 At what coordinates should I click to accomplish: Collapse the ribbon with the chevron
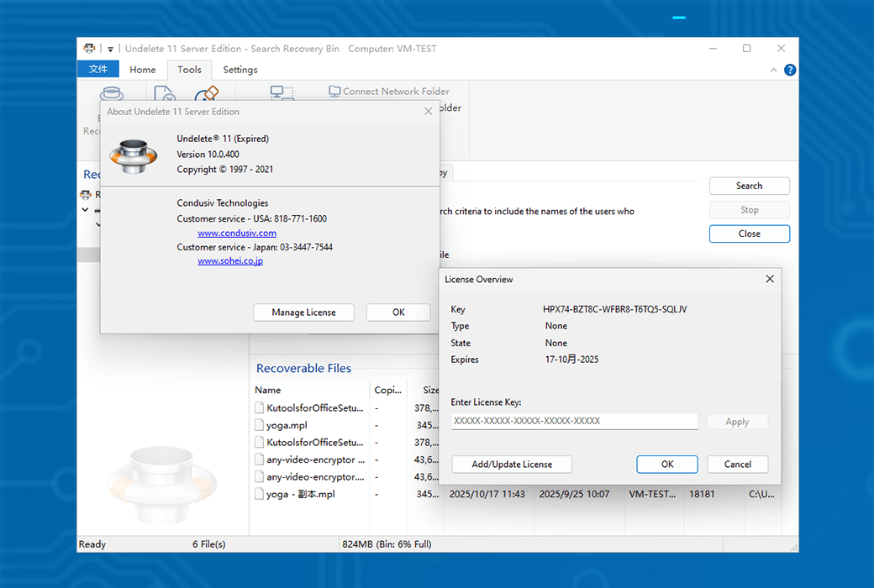click(x=775, y=70)
